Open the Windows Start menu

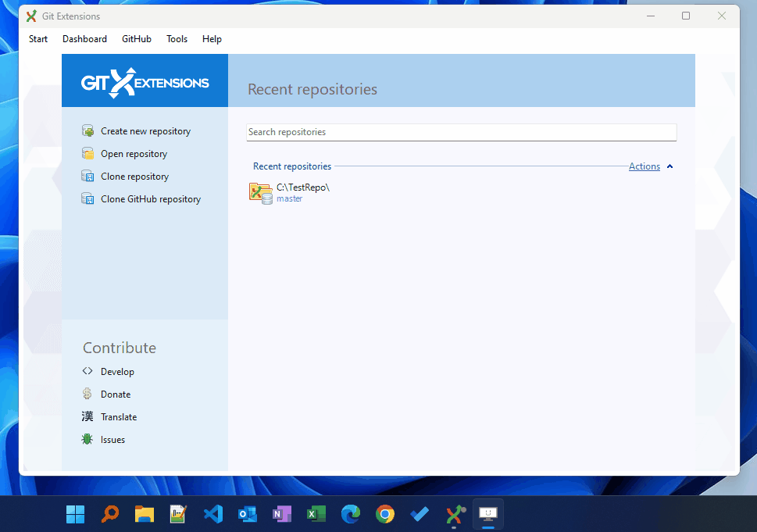(75, 515)
